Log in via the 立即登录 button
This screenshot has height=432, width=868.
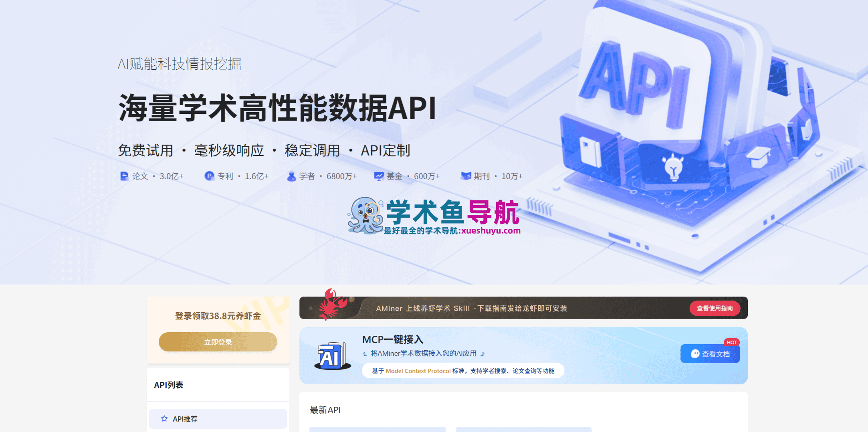click(218, 342)
